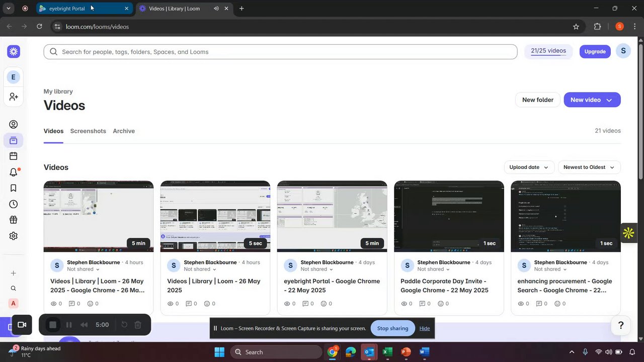Open user avatar 'S' in Loom header
This screenshot has height=362, width=644.
click(623, 51)
